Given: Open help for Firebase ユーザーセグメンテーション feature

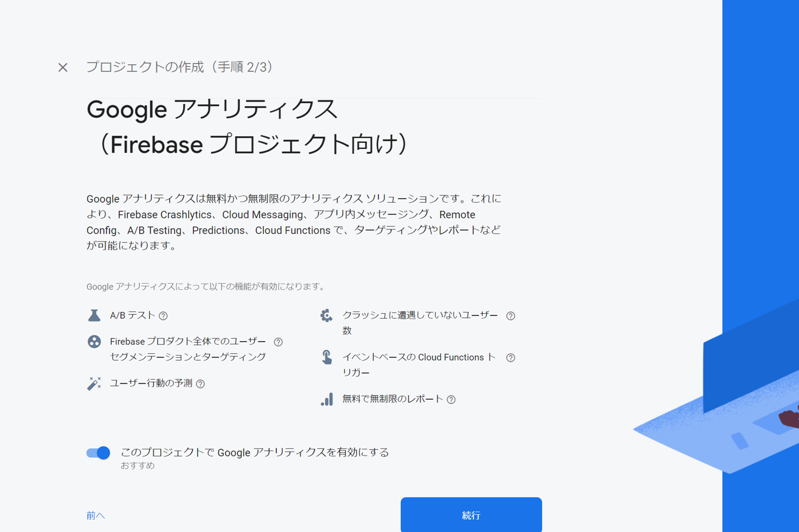Looking at the screenshot, I should coord(278,342).
